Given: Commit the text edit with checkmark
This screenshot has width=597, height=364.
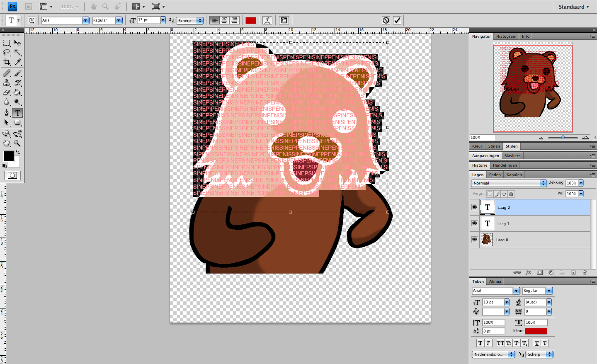Looking at the screenshot, I should (397, 20).
